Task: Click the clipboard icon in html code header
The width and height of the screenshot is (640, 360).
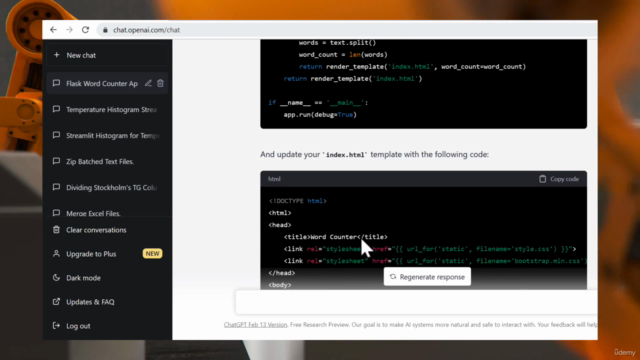Action: click(542, 179)
